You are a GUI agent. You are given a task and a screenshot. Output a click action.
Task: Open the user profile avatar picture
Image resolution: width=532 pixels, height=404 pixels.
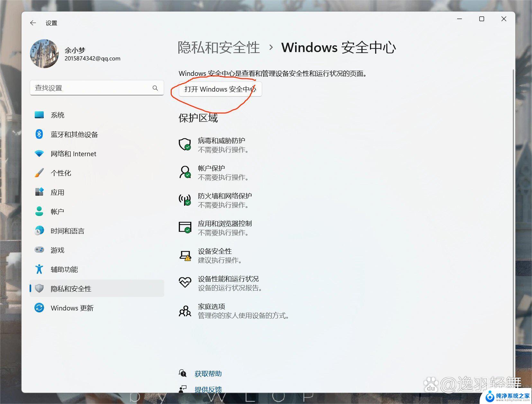(44, 54)
